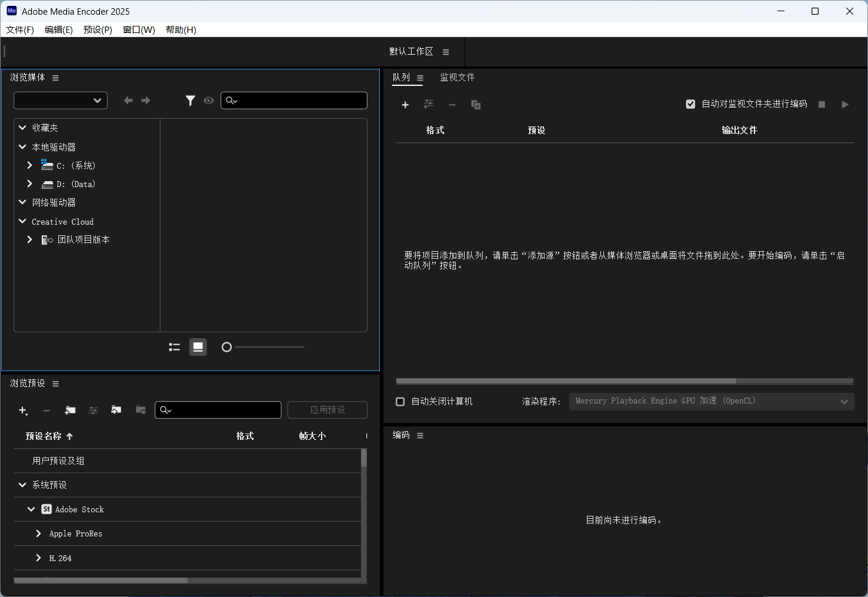Open the Media Browser panel menu
The height and width of the screenshot is (597, 868).
tap(55, 78)
